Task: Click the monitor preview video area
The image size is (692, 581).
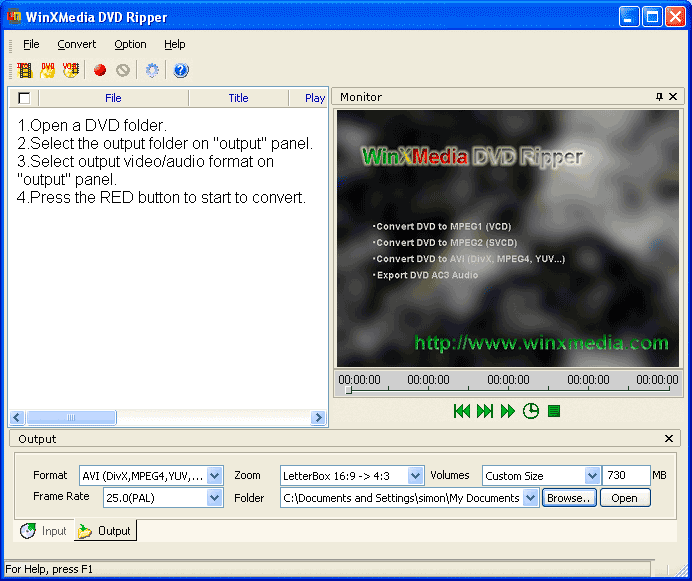Action: click(508, 238)
